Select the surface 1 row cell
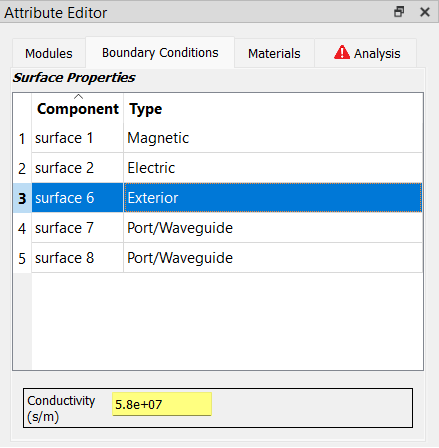Viewport: 439px width, 448px height. (x=78, y=138)
